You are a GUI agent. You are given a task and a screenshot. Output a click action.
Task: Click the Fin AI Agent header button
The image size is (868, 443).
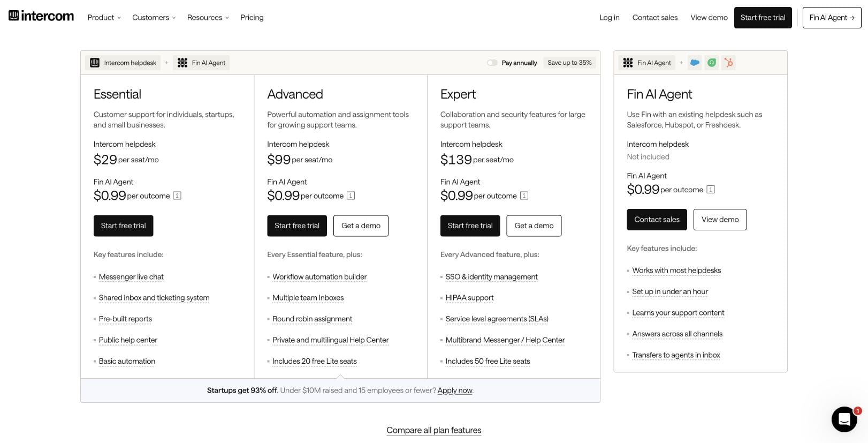[832, 18]
